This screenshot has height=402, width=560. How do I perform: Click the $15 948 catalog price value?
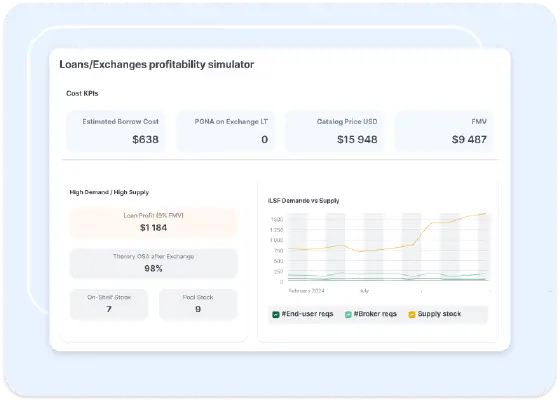coord(357,139)
